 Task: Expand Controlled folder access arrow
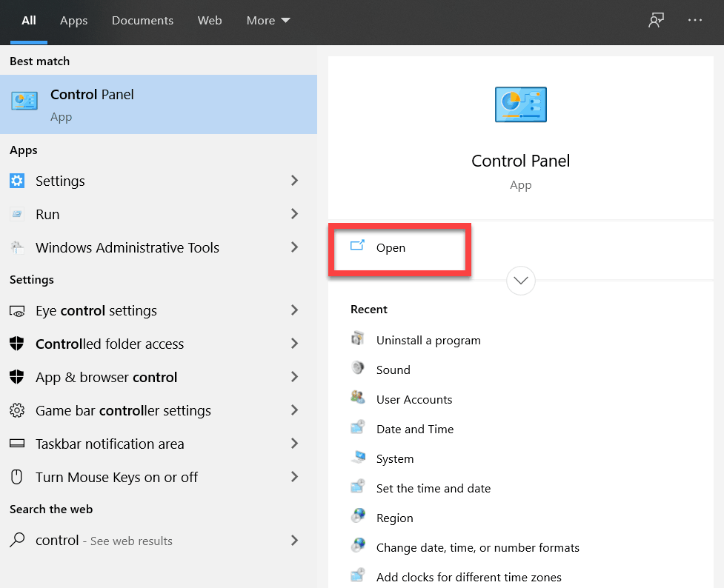(295, 344)
